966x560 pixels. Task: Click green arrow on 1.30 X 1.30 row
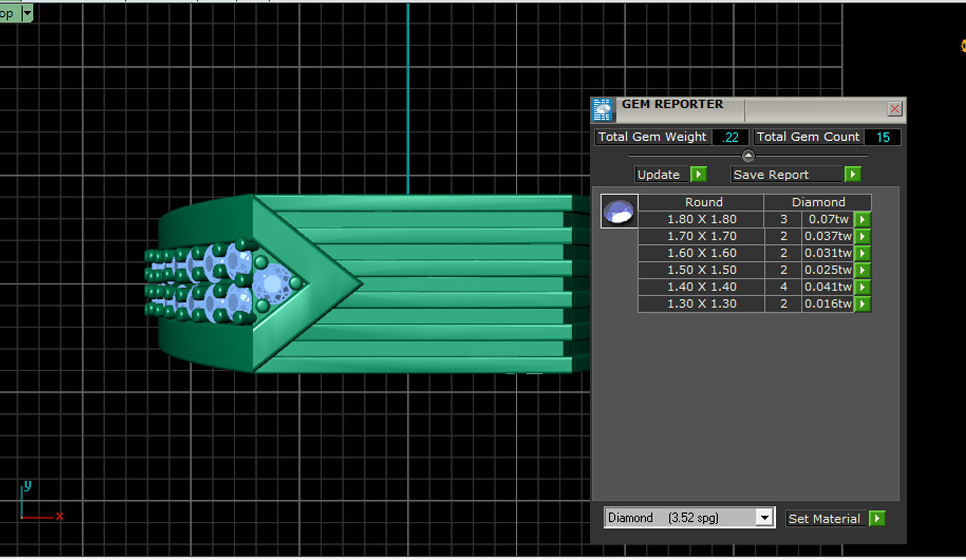[x=862, y=304]
